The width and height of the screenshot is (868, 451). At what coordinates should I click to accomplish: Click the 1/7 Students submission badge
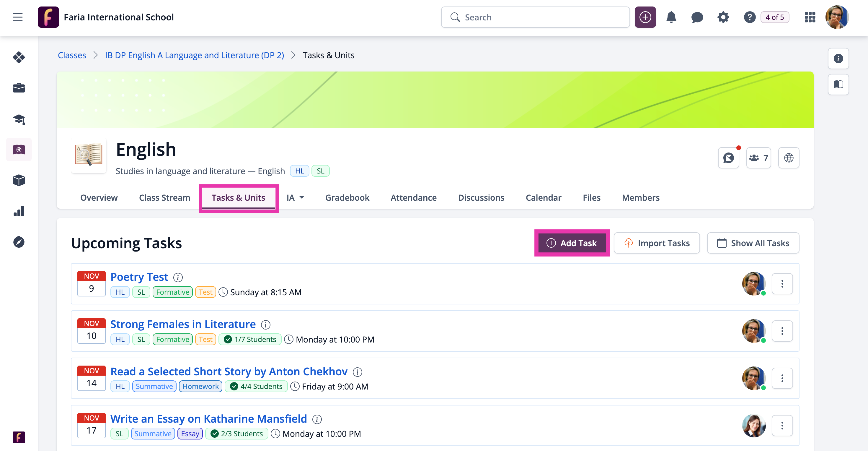tap(250, 339)
